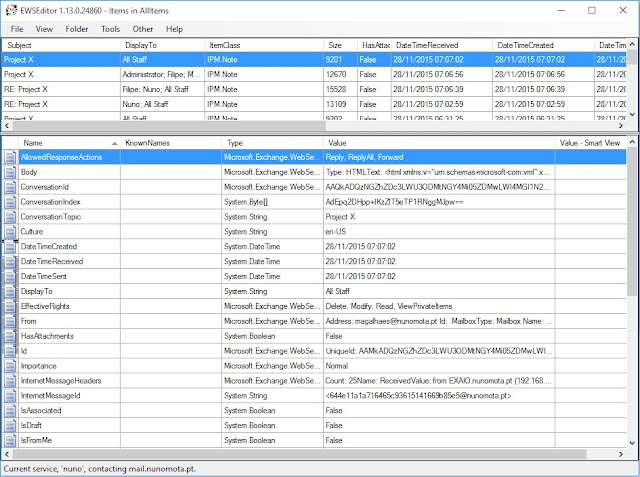Screen dimensions: 640x477
Task: Select the RE: Project X item sized 13109
Action: pyautogui.click(x=314, y=104)
